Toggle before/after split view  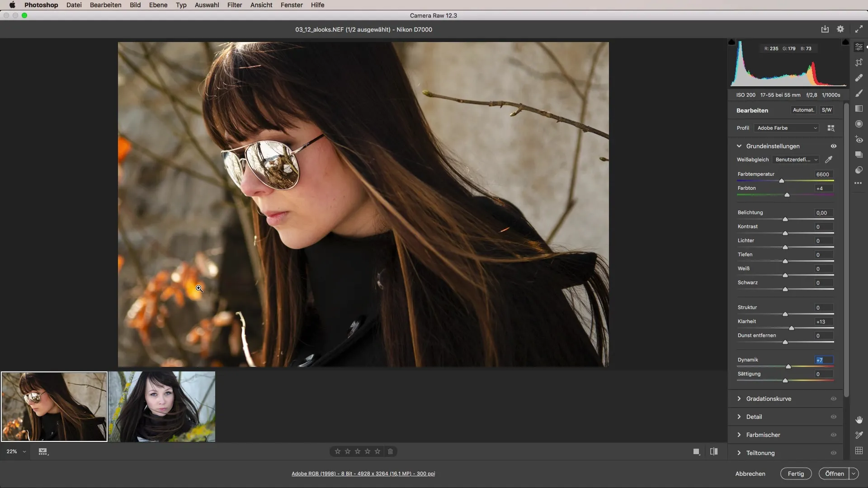pos(714,451)
